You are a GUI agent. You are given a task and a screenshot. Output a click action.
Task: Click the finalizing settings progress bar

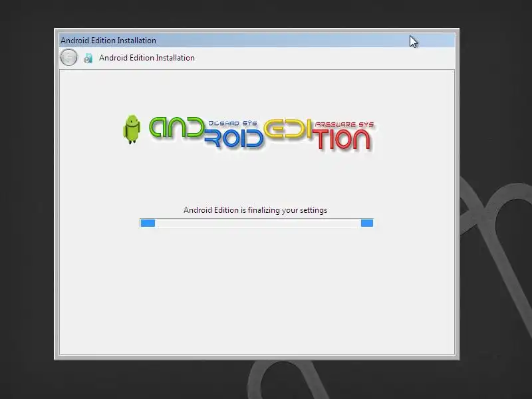[x=257, y=223]
